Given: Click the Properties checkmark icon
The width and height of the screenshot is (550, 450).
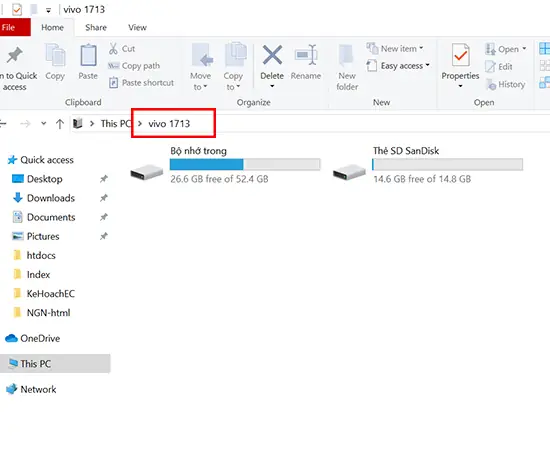Looking at the screenshot, I should tap(460, 55).
